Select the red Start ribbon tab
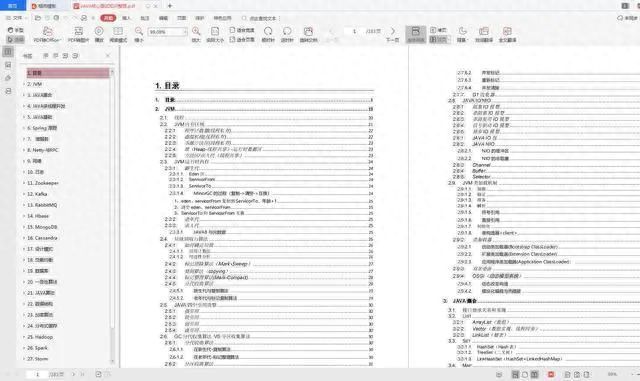Screen dimensions: 640x381 click(108, 18)
